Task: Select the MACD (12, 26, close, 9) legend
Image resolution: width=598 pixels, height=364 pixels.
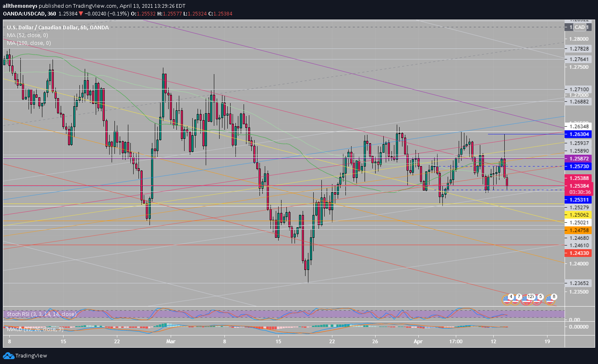Action: [x=35, y=329]
